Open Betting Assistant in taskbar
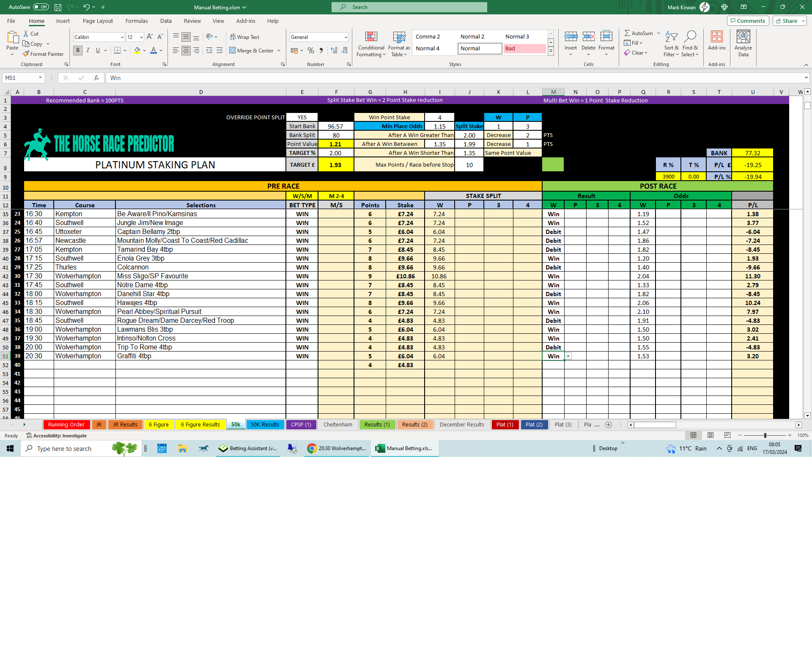812x665 pixels. pyautogui.click(x=248, y=448)
